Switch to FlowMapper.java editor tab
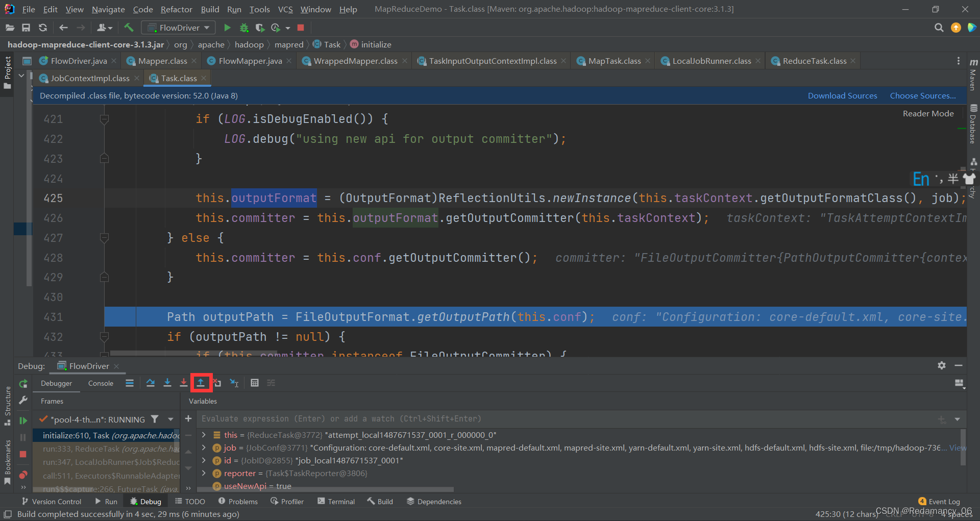The width and height of the screenshot is (980, 521). coord(250,61)
